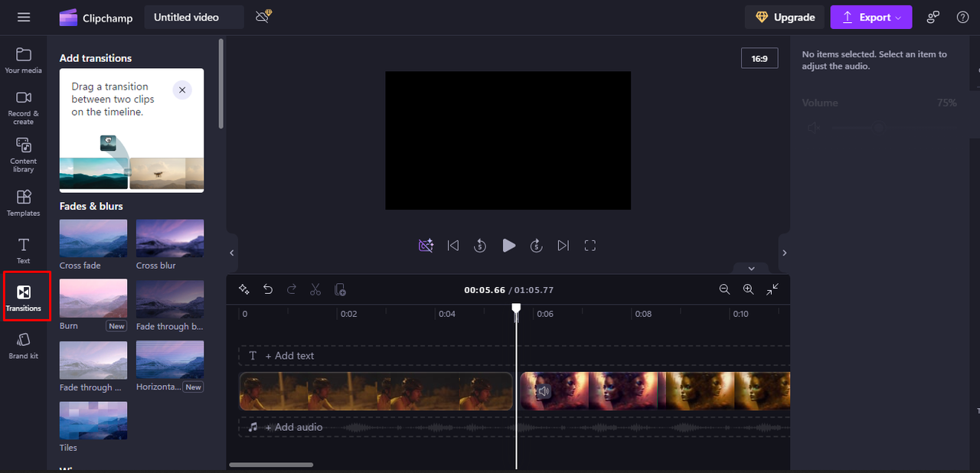Redo the last action
Screen dimensions: 980x473
[x=292, y=289]
